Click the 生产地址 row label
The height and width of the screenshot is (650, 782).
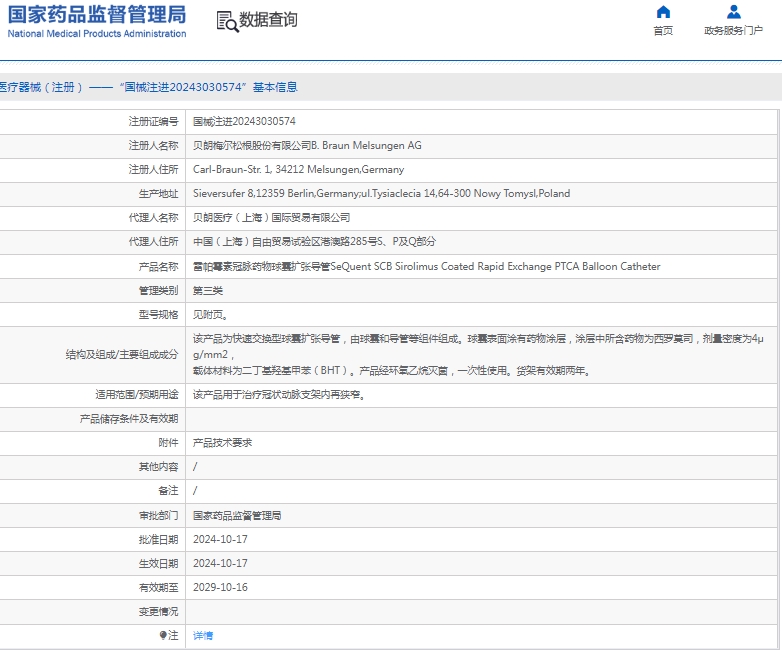click(x=159, y=193)
